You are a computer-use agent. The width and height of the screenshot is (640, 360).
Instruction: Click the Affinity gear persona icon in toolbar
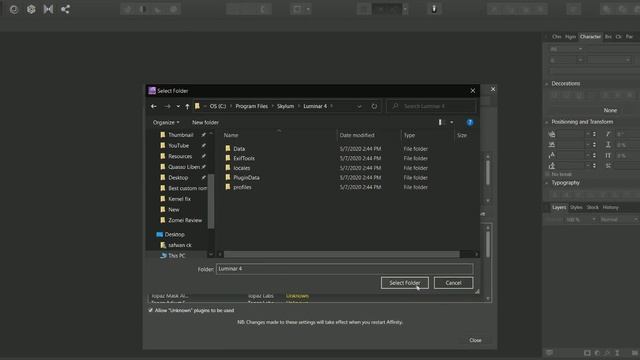31,9
